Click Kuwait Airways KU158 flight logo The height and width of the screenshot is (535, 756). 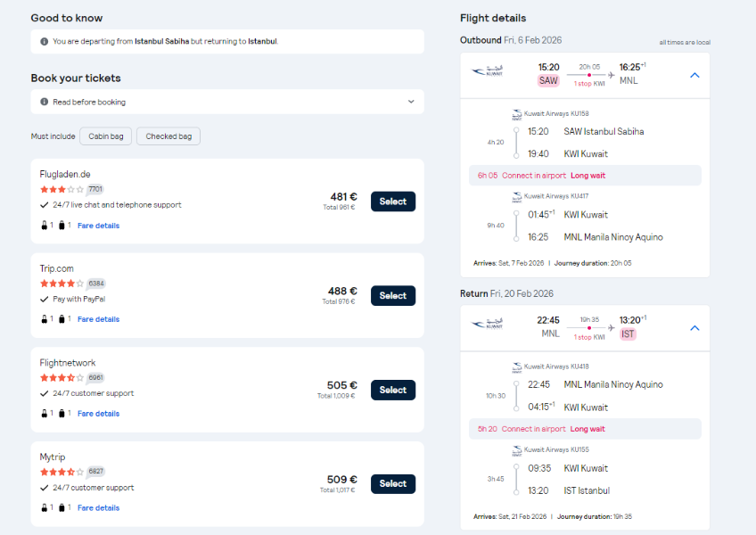517,114
